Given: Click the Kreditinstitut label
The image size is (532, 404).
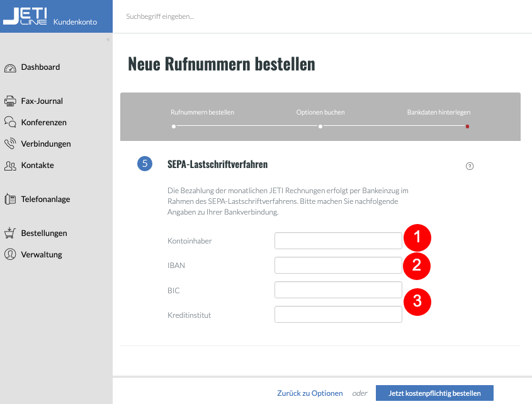Looking at the screenshot, I should pyautogui.click(x=189, y=315).
